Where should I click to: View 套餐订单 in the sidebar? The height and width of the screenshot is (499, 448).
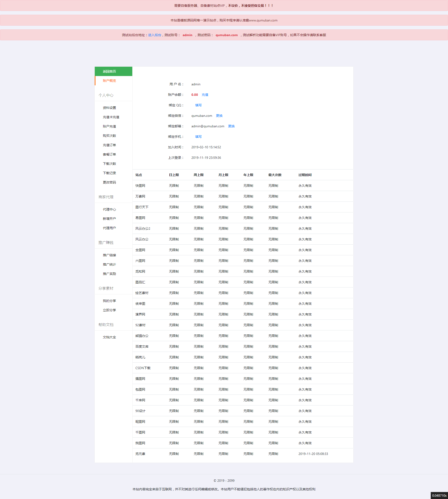point(109,154)
